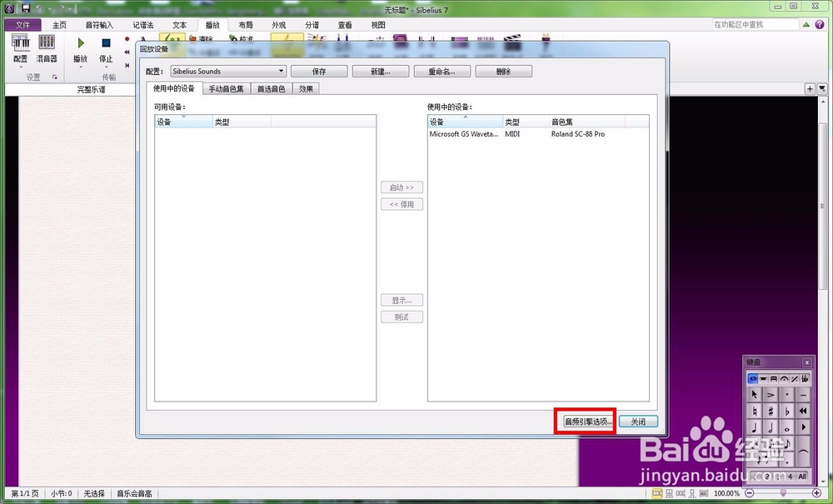Collapse ribbon with green triangle
The height and width of the screenshot is (504, 833).
[x=806, y=24]
